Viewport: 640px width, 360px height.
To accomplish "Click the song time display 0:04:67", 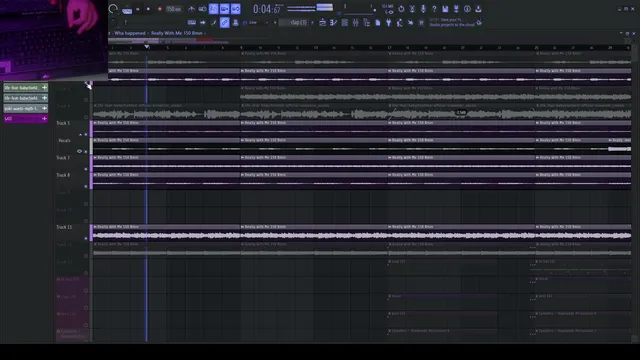I will tap(267, 9).
